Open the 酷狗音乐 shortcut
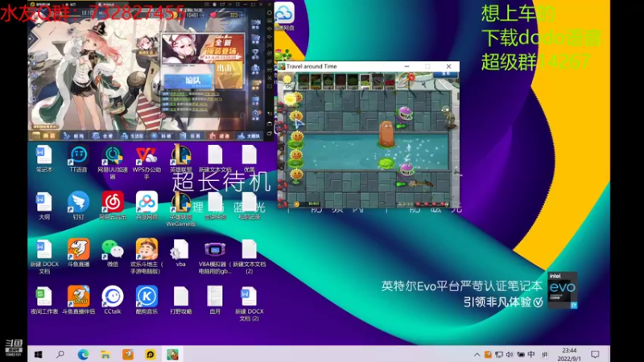Viewport: 644px width, 362px height. pos(147,300)
